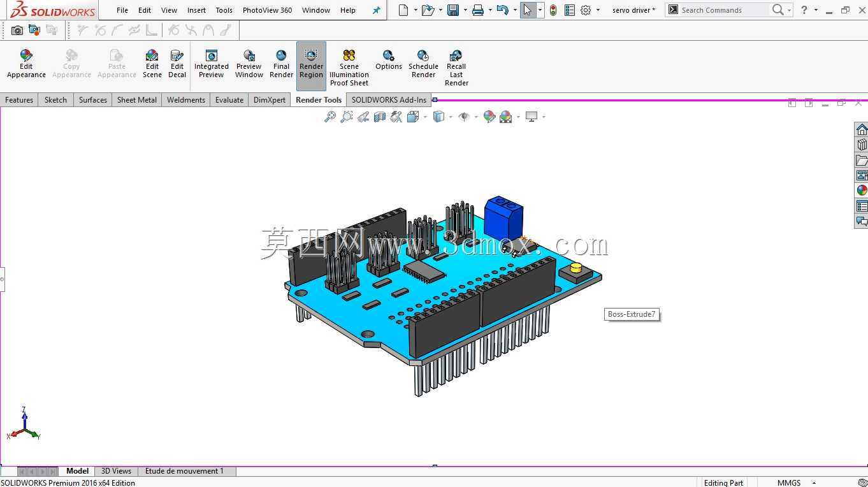Click the Help question mark icon
This screenshot has width=868, height=487.
pos(804,10)
